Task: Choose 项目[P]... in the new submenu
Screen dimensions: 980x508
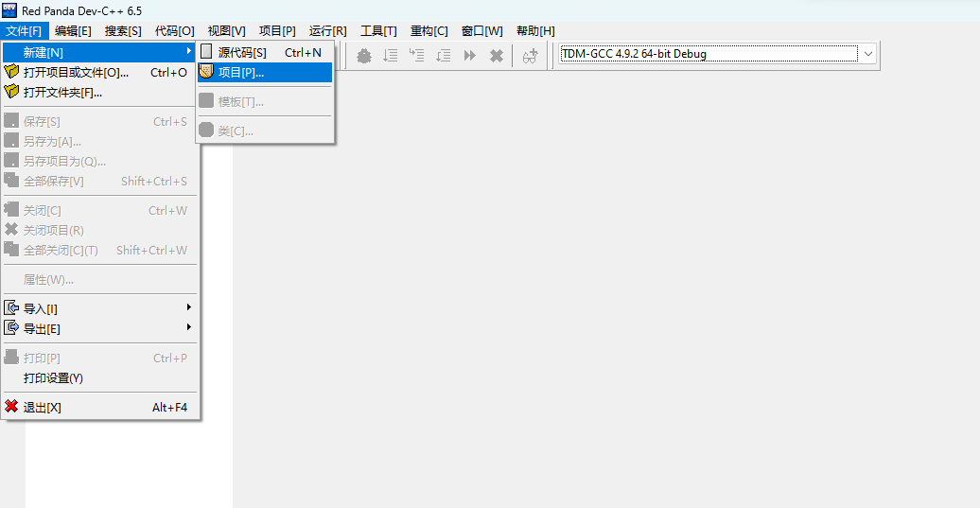Action: pos(265,73)
